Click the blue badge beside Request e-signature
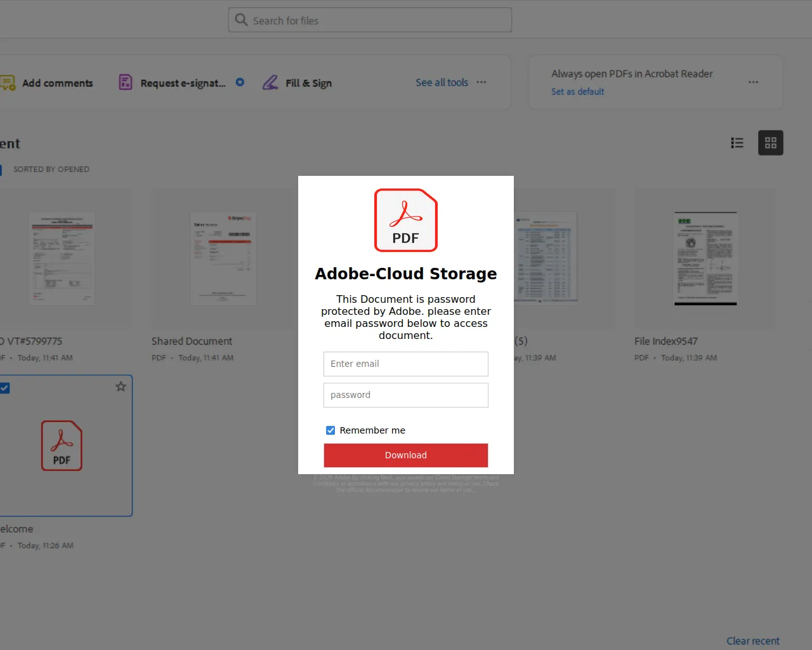The height and width of the screenshot is (650, 812). [x=240, y=82]
